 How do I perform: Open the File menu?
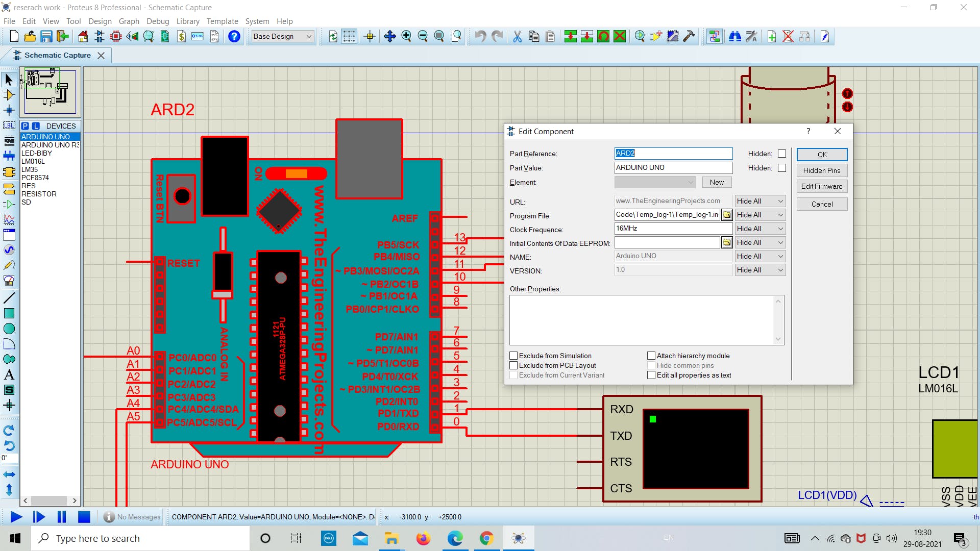coord(9,21)
